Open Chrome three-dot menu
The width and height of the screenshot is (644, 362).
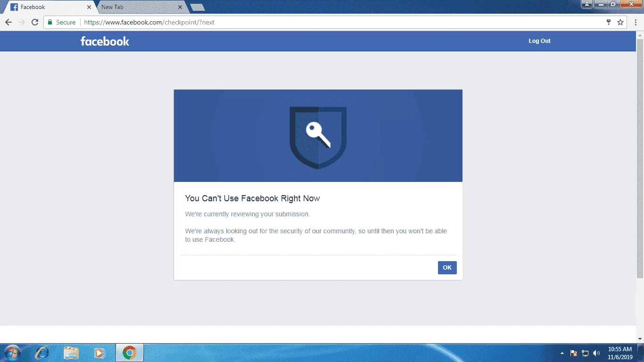pos(636,22)
